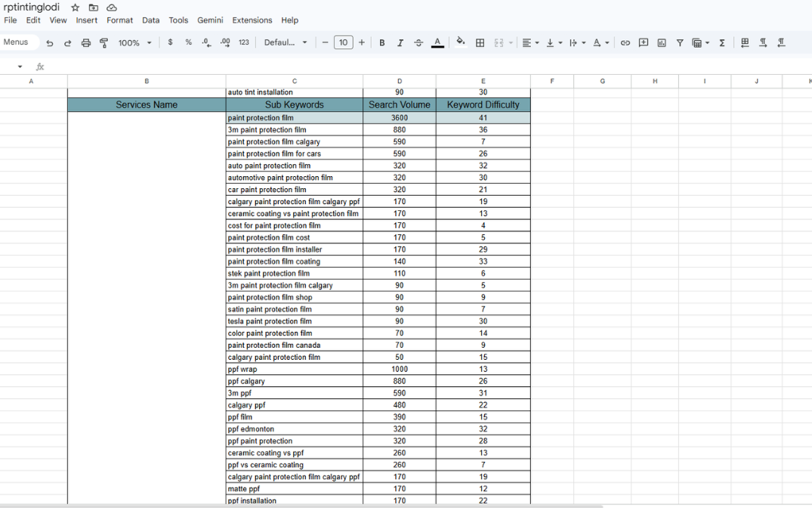Image resolution: width=812 pixels, height=508 pixels.
Task: Open the Data menu
Action: (x=150, y=20)
